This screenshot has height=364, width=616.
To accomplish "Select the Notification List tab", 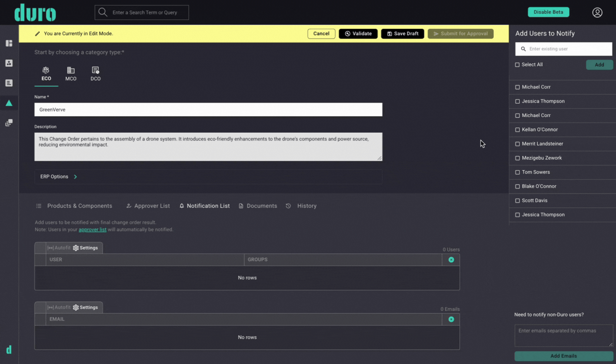I will click(x=205, y=206).
